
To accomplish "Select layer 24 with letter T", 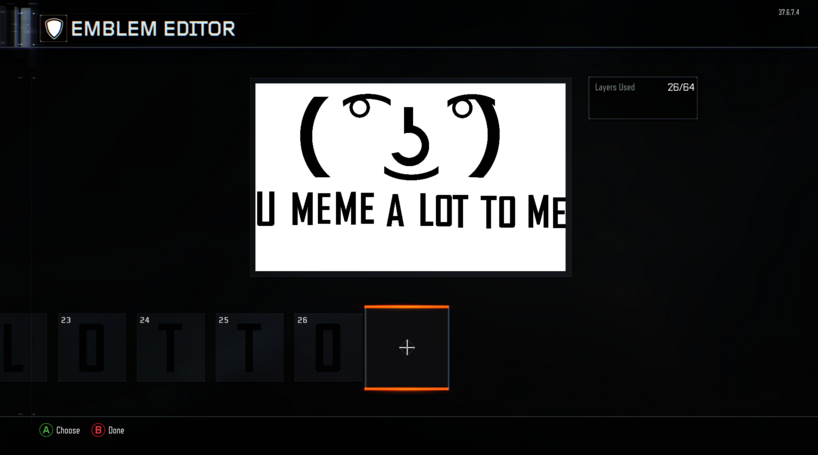I will pos(170,347).
